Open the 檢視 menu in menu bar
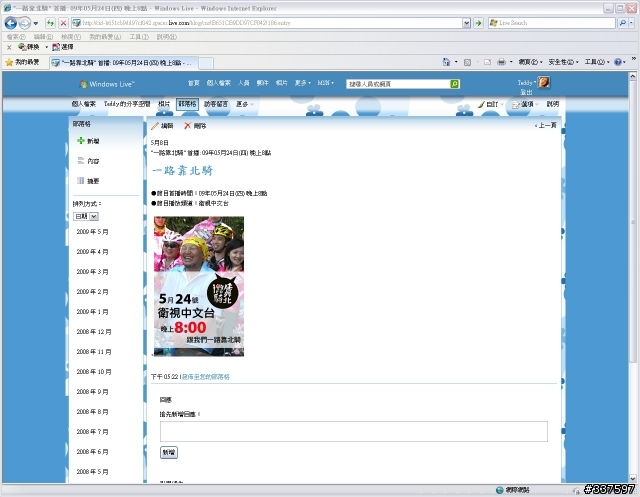Image resolution: width=640 pixels, height=497 pixels. pos(71,37)
